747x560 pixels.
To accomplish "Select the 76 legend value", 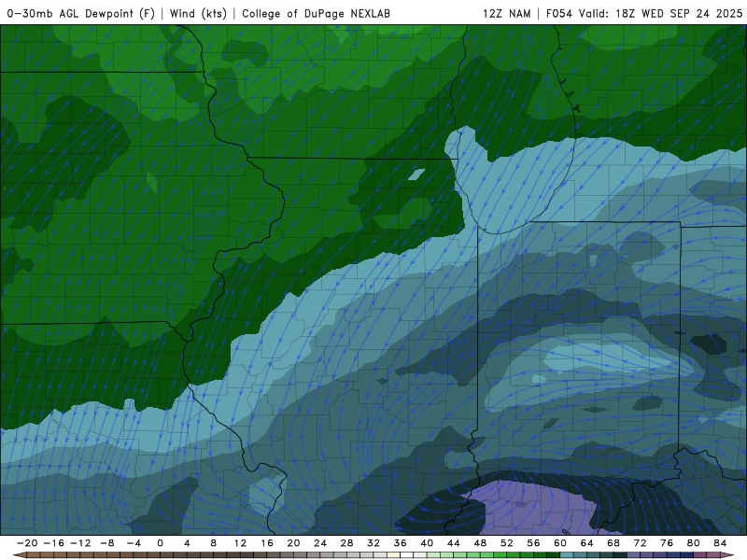I will click(x=667, y=543).
